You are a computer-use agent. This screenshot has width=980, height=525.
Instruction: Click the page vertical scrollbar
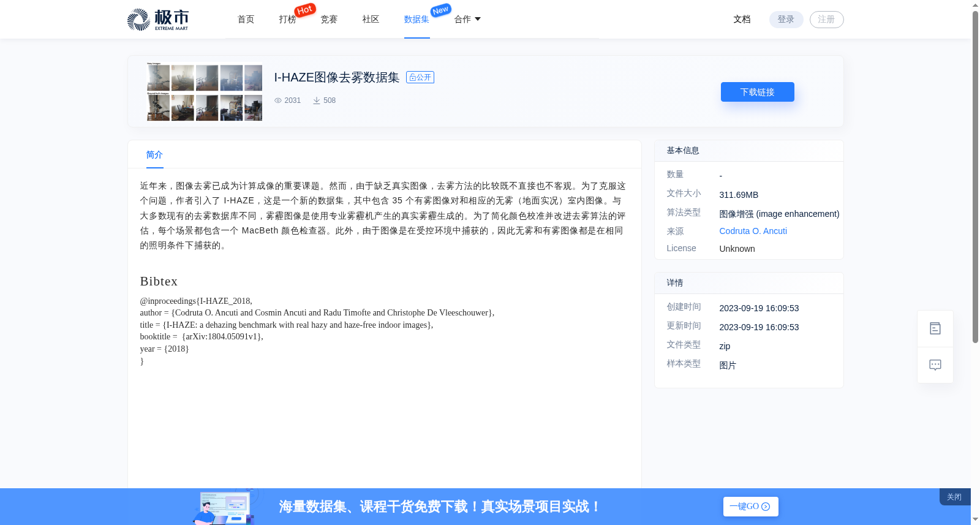coord(975,176)
